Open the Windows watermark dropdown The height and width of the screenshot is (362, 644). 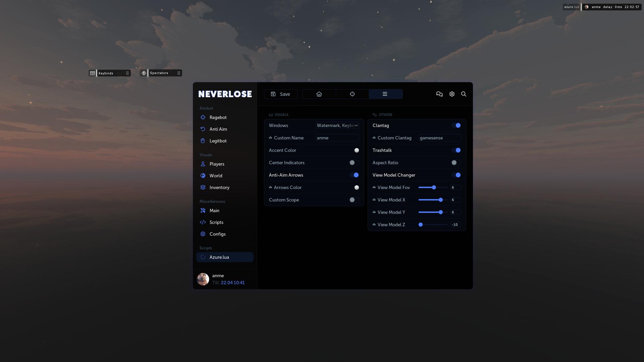coord(337,125)
